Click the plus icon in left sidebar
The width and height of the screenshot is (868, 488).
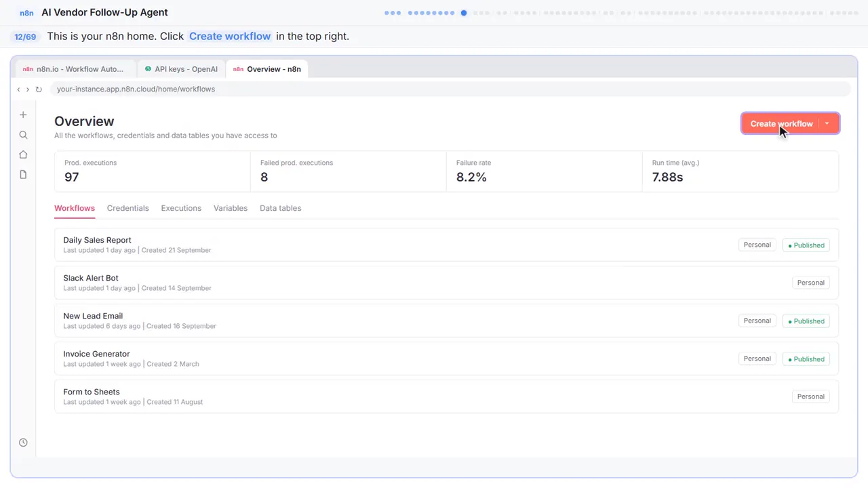(23, 115)
